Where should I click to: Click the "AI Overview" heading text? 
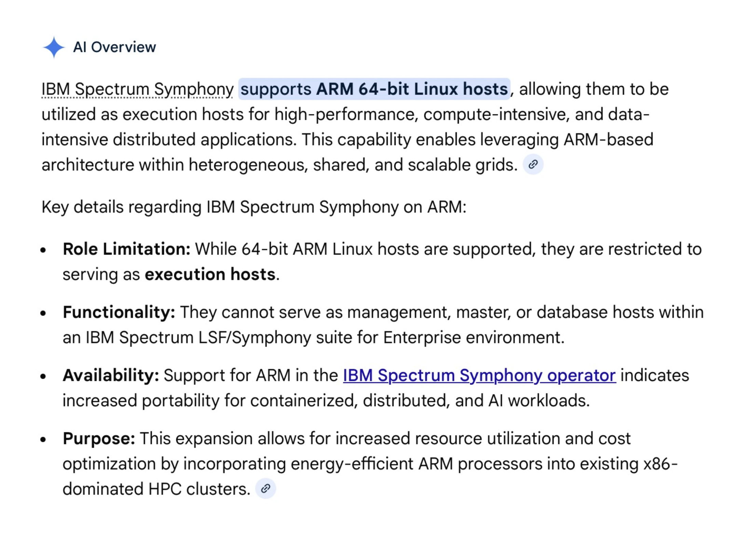click(114, 47)
